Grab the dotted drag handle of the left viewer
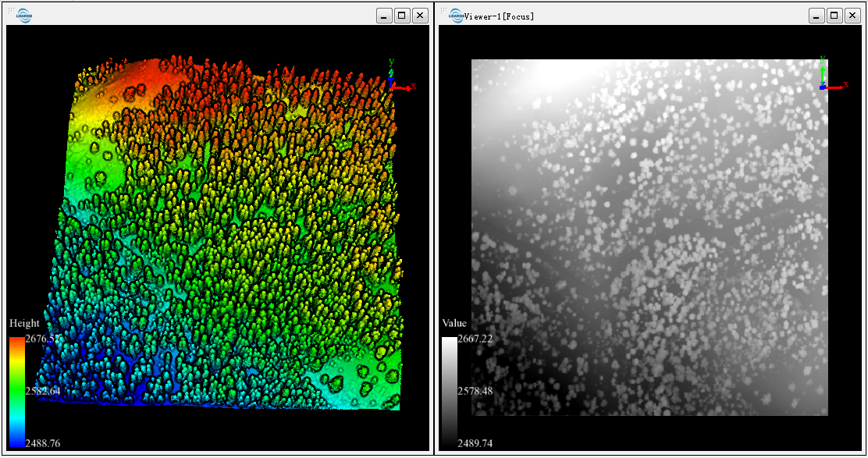868x458 pixels. (x=10, y=11)
